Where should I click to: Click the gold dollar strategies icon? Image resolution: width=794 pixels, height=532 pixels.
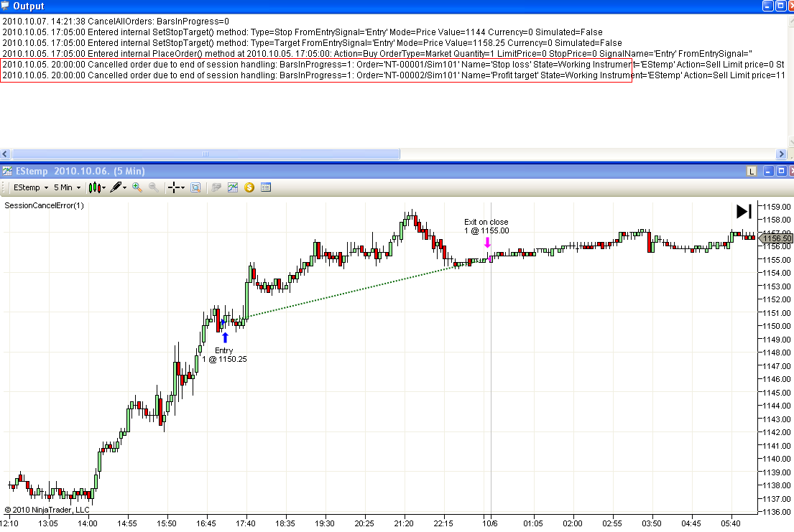pyautogui.click(x=249, y=188)
